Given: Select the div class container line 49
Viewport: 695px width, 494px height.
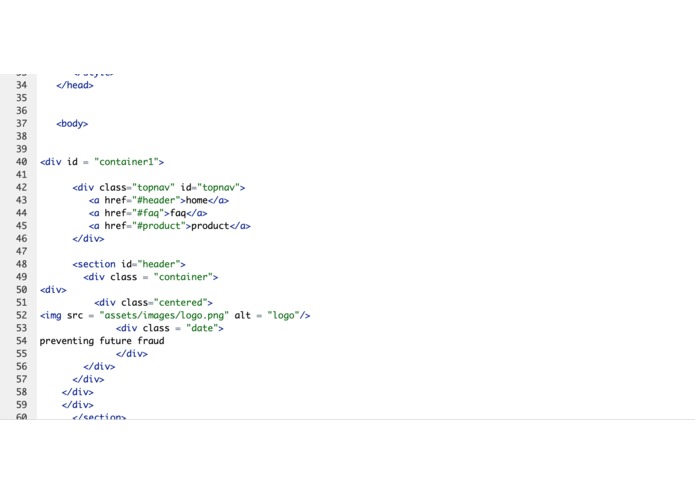Looking at the screenshot, I should tap(151, 277).
